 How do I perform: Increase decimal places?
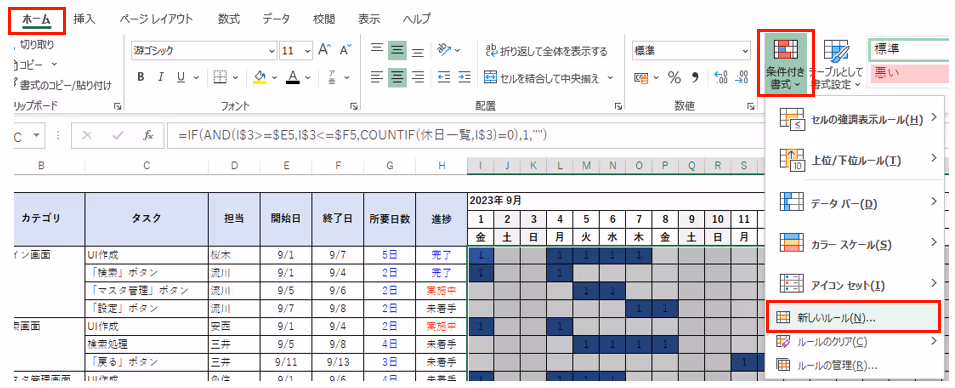tap(721, 77)
